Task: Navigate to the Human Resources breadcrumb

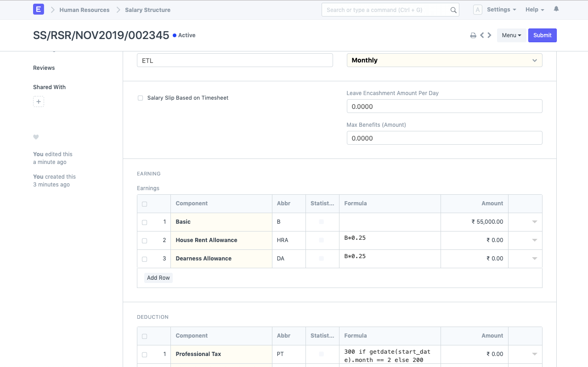Action: (x=85, y=10)
